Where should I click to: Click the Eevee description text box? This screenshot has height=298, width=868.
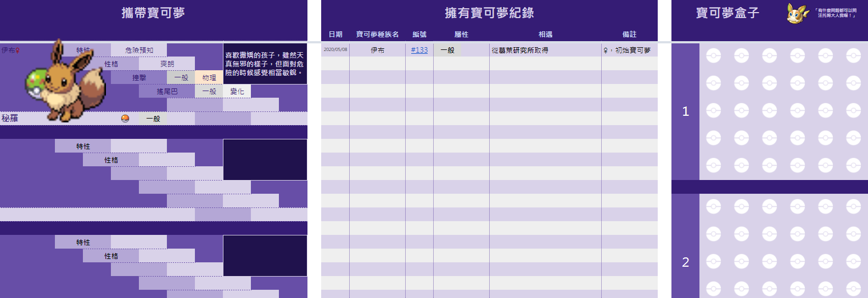click(x=265, y=64)
